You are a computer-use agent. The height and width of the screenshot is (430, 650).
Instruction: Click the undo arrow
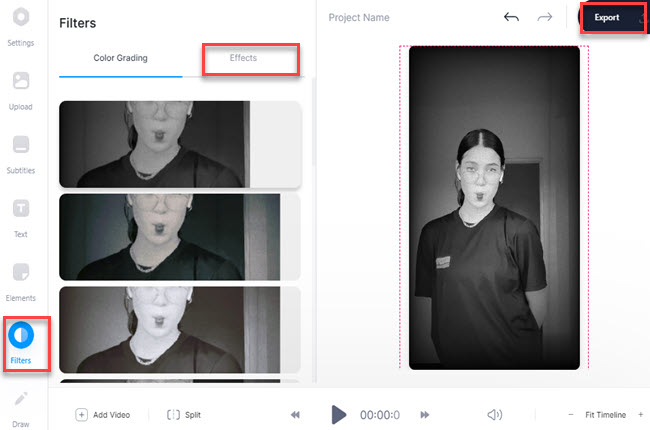coord(511,18)
